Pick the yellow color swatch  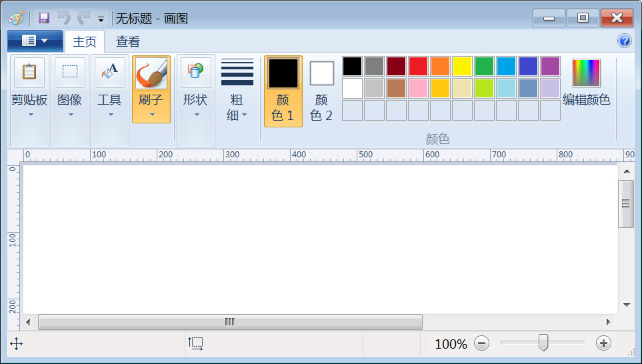[462, 66]
